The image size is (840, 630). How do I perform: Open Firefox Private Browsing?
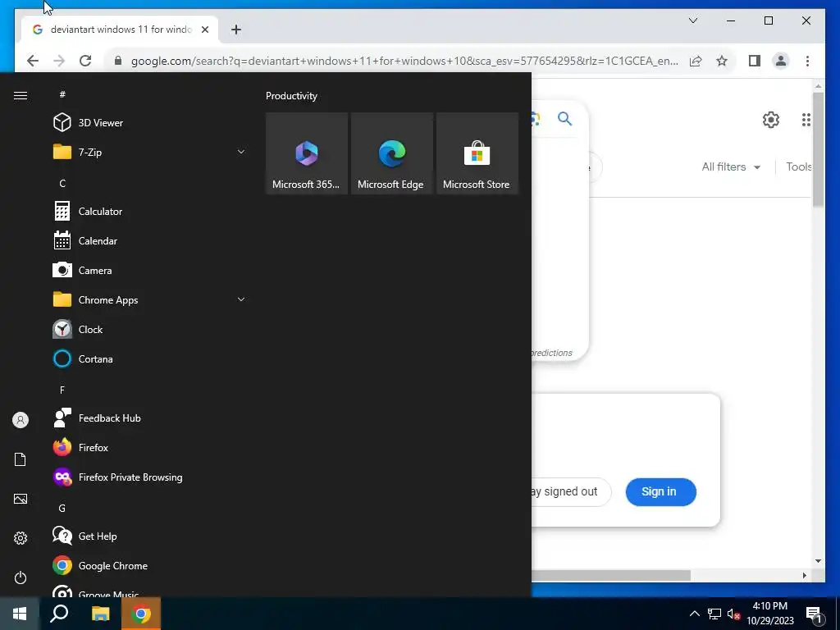[150, 477]
